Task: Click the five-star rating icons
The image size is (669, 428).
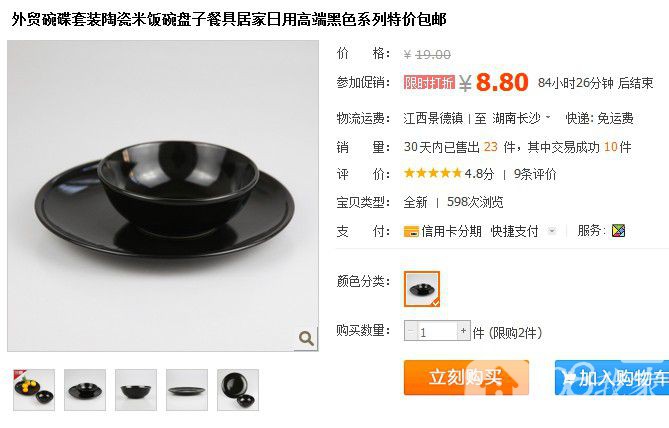Action: 433,173
